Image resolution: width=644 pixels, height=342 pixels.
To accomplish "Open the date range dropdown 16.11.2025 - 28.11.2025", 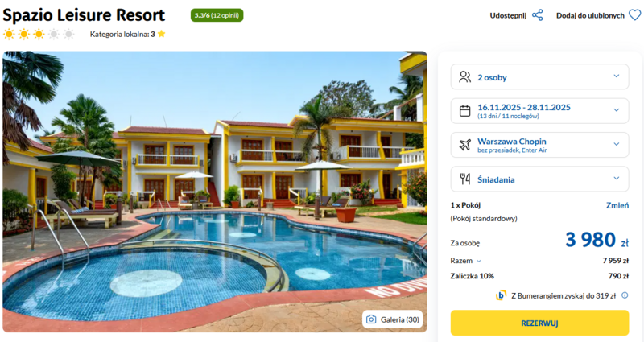I will (x=539, y=111).
